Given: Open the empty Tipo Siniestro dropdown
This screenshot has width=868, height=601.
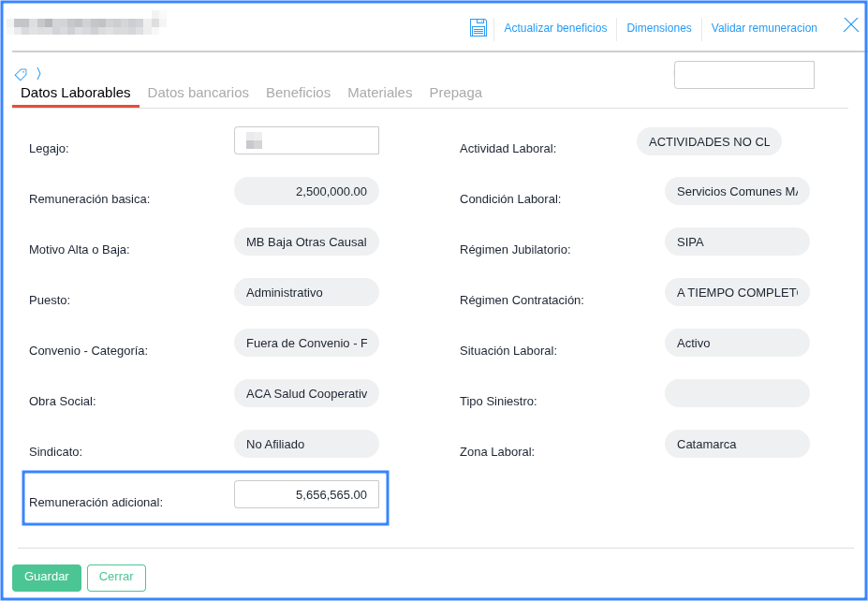Looking at the screenshot, I should point(737,393).
